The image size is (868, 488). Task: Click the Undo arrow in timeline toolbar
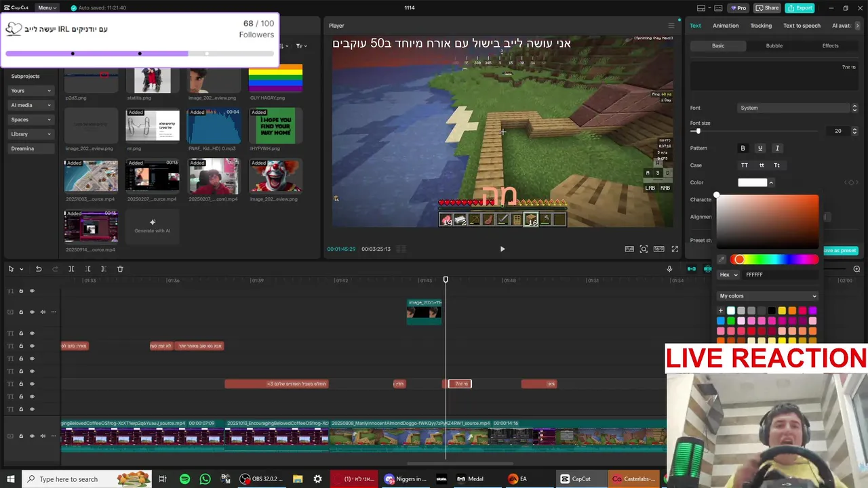click(x=39, y=269)
